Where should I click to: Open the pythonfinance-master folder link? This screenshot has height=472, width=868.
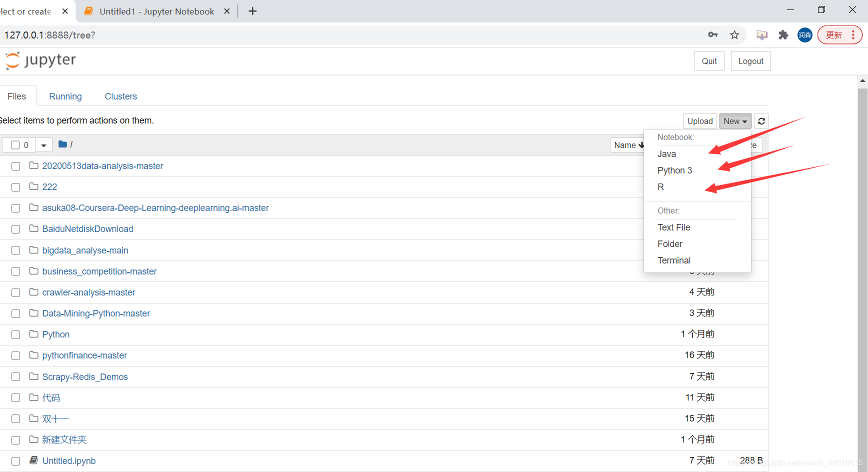(84, 355)
